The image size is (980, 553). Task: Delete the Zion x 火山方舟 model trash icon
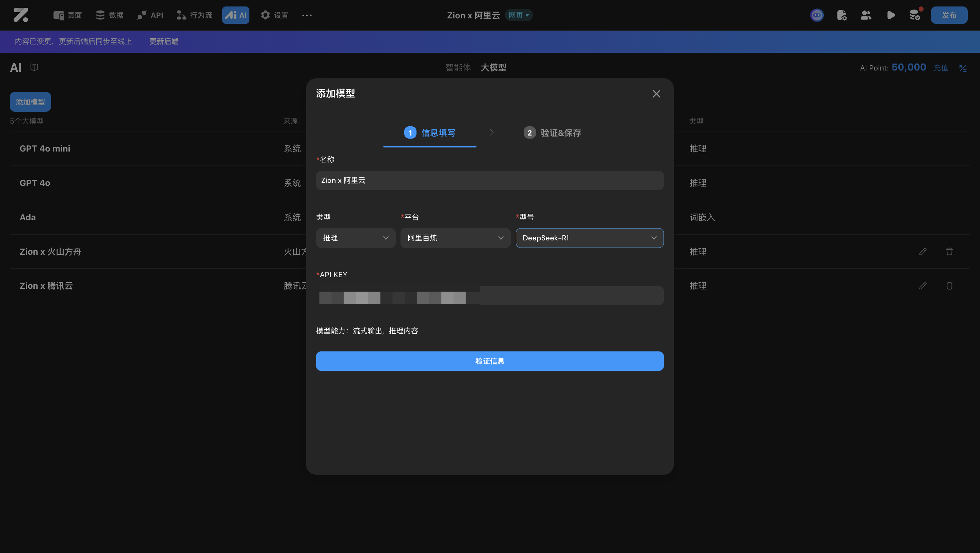tap(950, 252)
